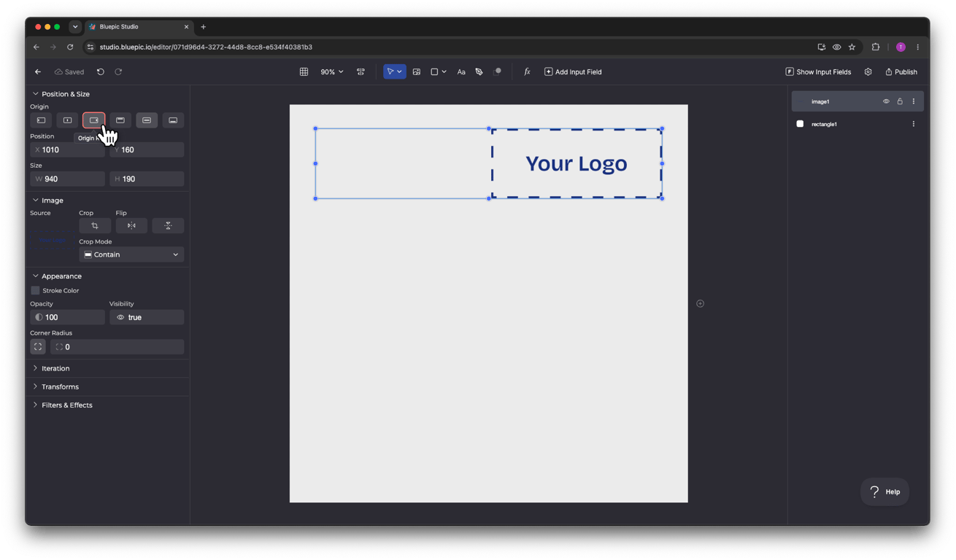Open the editor settings gear
Image resolution: width=956 pixels, height=560 pixels.
(868, 71)
